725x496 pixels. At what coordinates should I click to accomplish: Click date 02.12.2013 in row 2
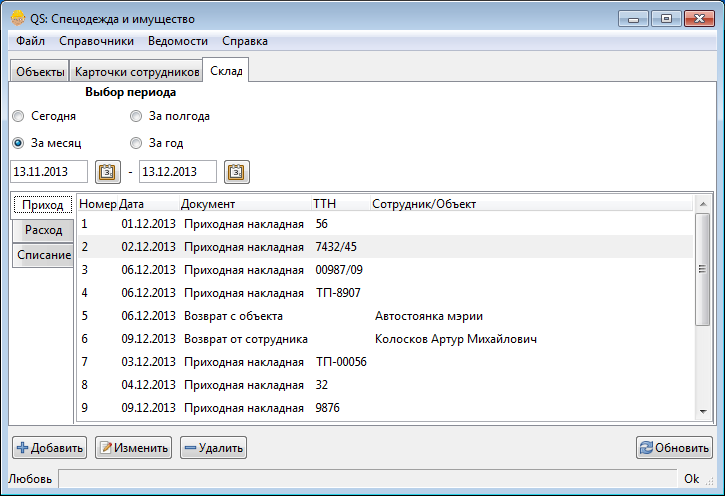click(148, 247)
